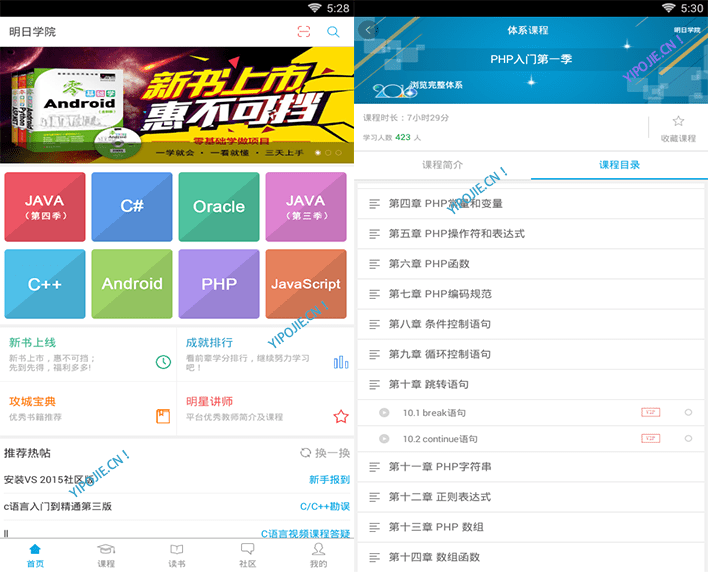This screenshot has height=572, width=708.
Task: Click the Wi-Fi icon beside 5:30
Action: [669, 8]
